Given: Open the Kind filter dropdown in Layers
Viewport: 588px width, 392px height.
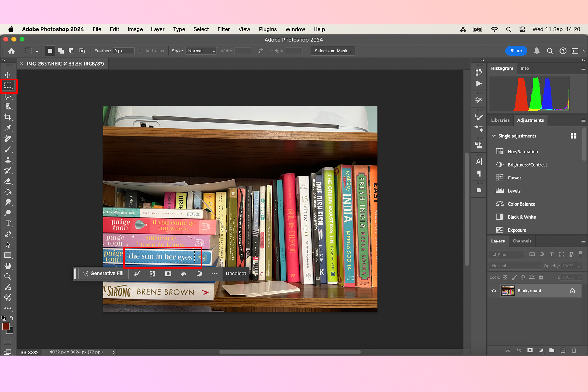Looking at the screenshot, I should 507,254.
